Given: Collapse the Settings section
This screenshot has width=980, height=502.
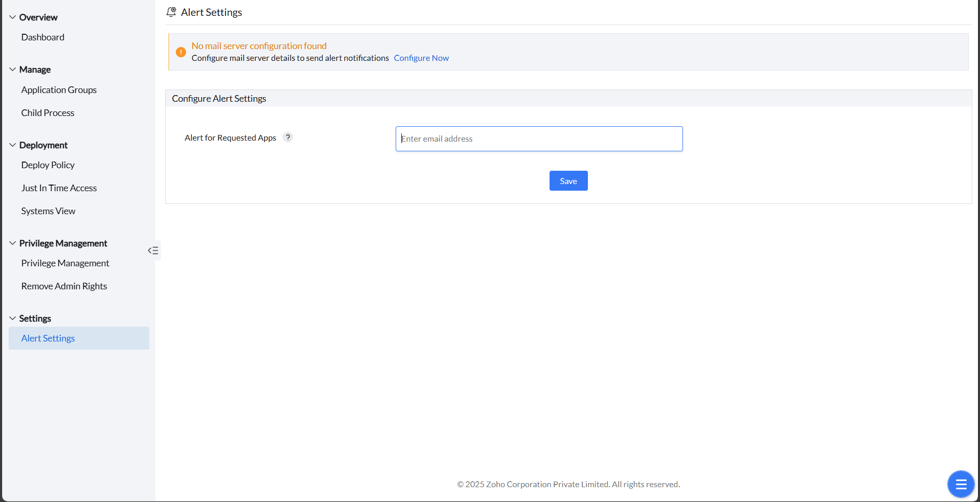Looking at the screenshot, I should pos(13,318).
